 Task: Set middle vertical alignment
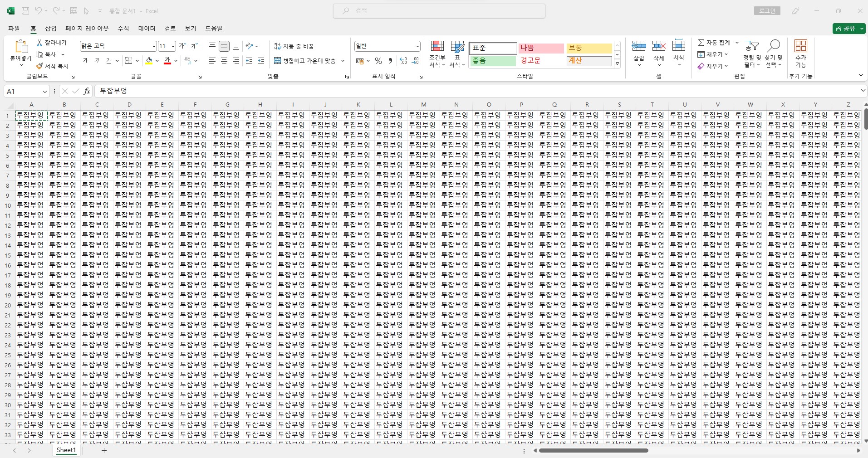224,46
